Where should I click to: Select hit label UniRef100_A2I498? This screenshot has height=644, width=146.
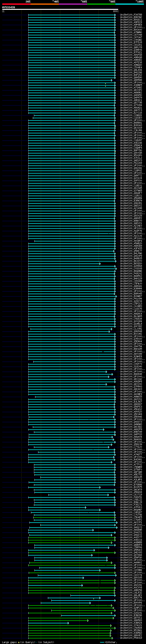point(131,208)
